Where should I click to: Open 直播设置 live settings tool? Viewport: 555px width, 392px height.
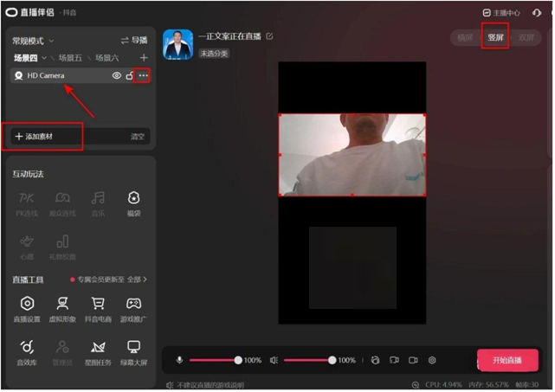[28, 307]
